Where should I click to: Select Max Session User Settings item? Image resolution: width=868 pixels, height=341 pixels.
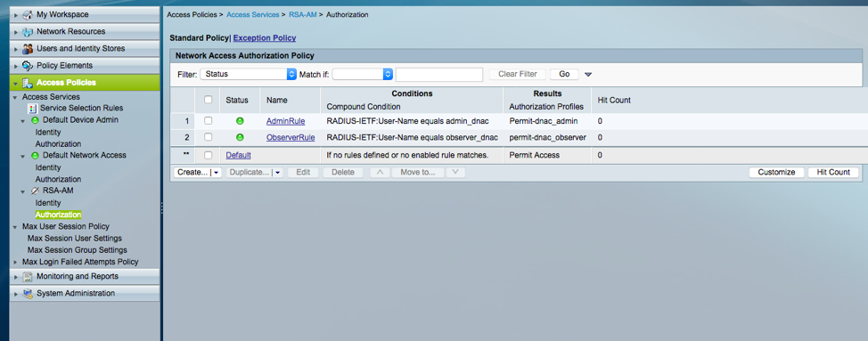tap(75, 239)
